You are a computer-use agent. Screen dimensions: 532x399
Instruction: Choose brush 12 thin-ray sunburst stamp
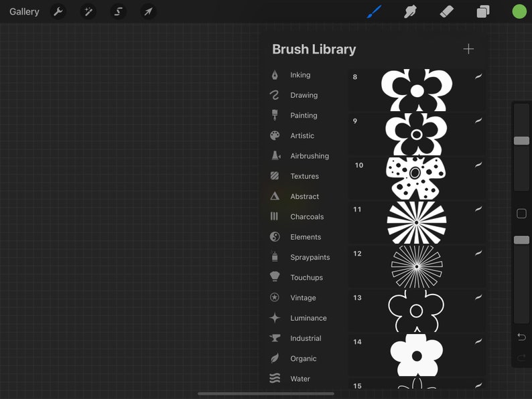(x=417, y=267)
